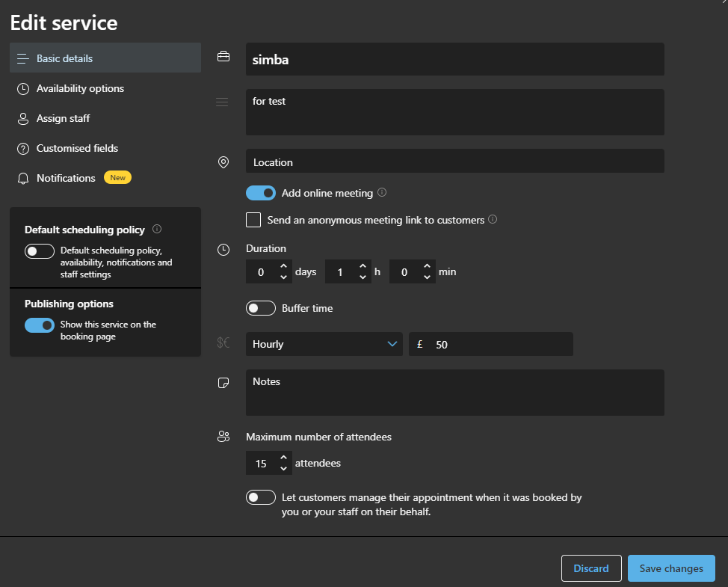Enable Default scheduling policy toggle
The image size is (728, 587).
[x=40, y=251]
